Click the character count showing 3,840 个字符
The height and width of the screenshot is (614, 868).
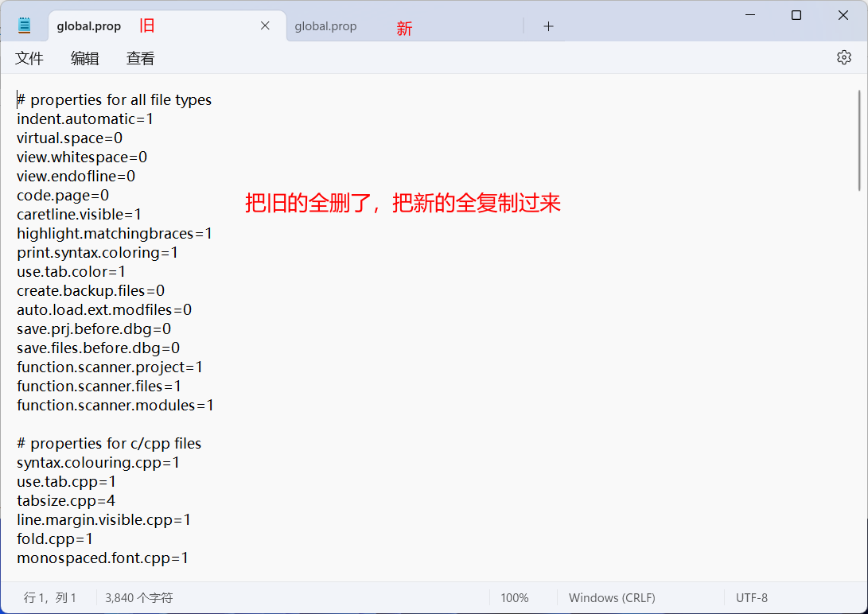click(x=141, y=597)
